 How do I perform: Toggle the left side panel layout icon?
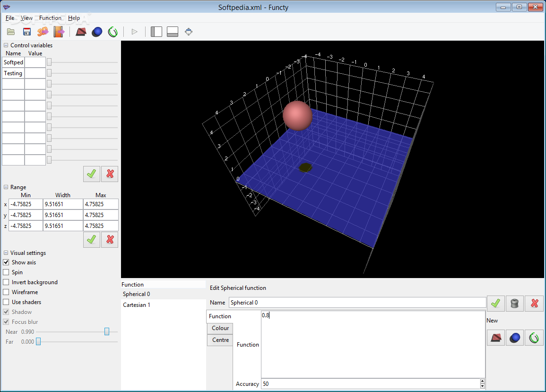(x=156, y=32)
